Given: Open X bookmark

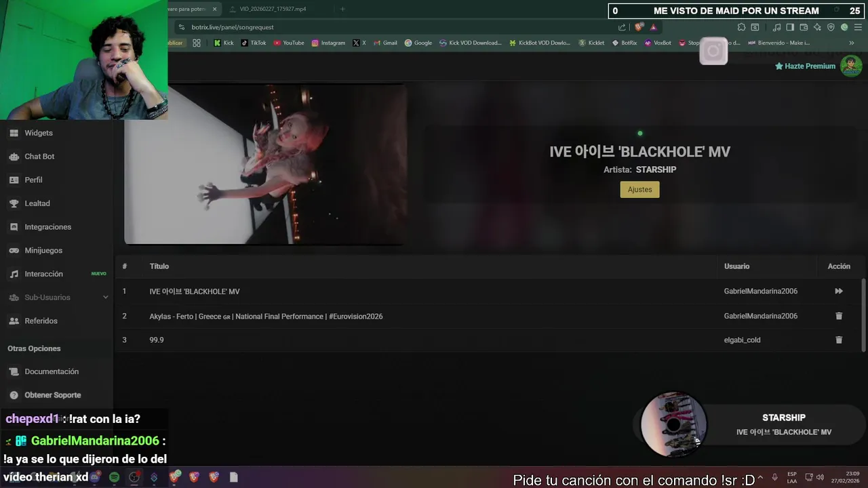Looking at the screenshot, I should [359, 43].
